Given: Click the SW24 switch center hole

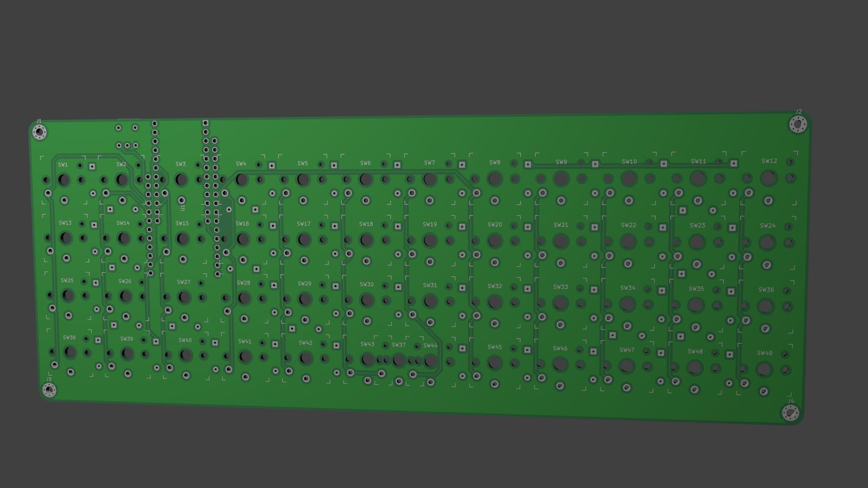Looking at the screenshot, I should coord(766,243).
